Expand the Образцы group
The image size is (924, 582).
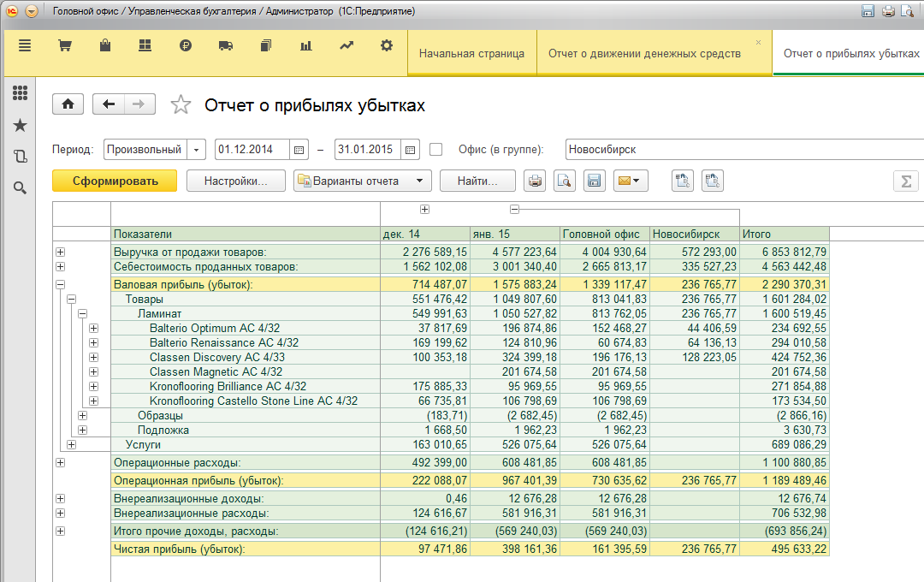coord(82,416)
